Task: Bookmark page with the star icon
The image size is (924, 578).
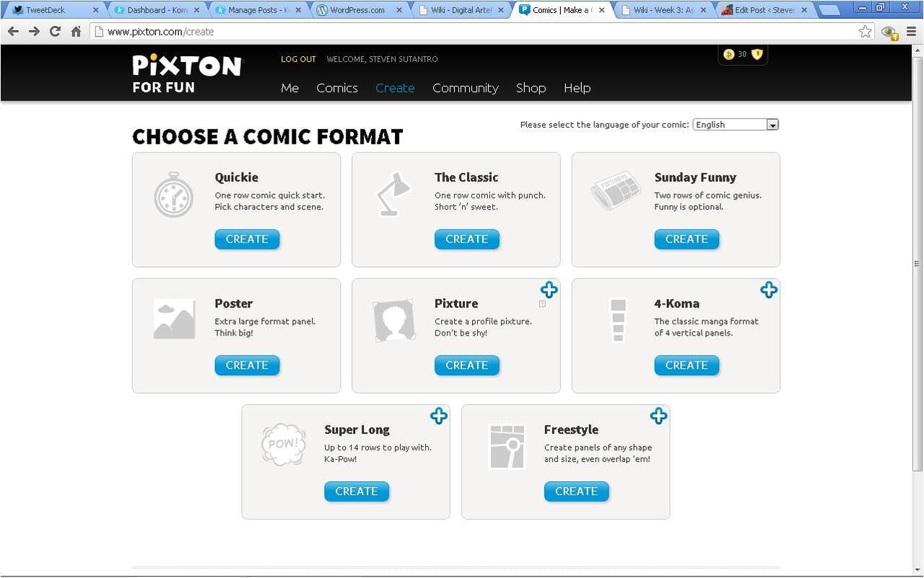Action: 865,32
